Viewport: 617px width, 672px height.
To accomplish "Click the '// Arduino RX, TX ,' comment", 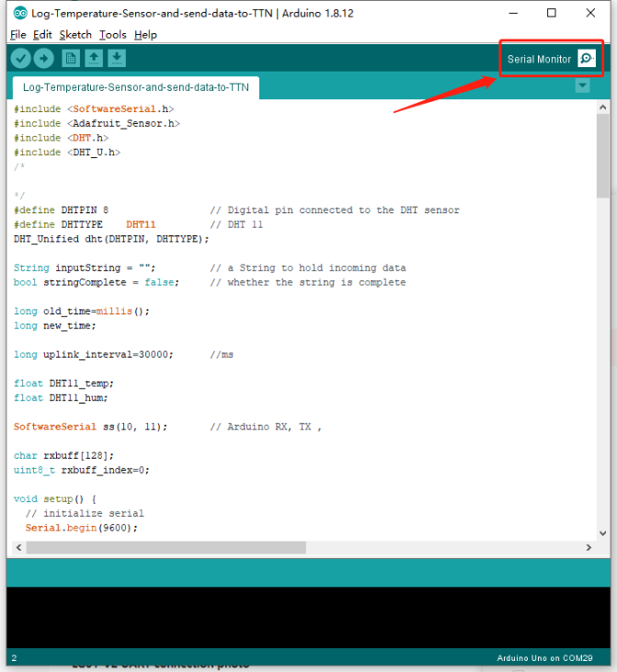I will (266, 427).
